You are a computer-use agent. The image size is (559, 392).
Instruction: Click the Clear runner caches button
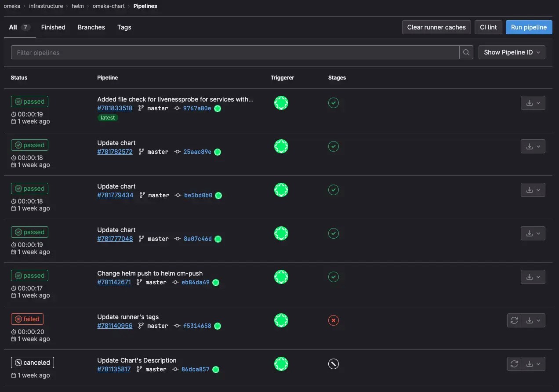tap(436, 27)
